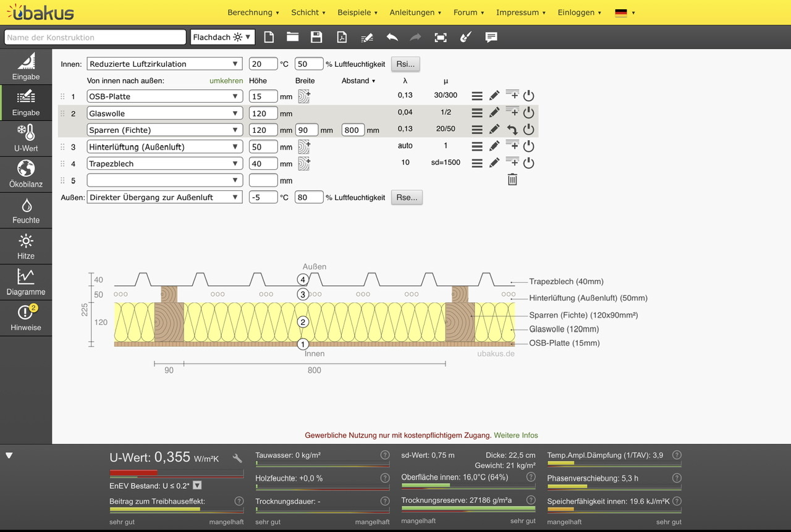The height and width of the screenshot is (532, 791).
Task: Click the Weitere Infos link
Action: pyautogui.click(x=515, y=435)
